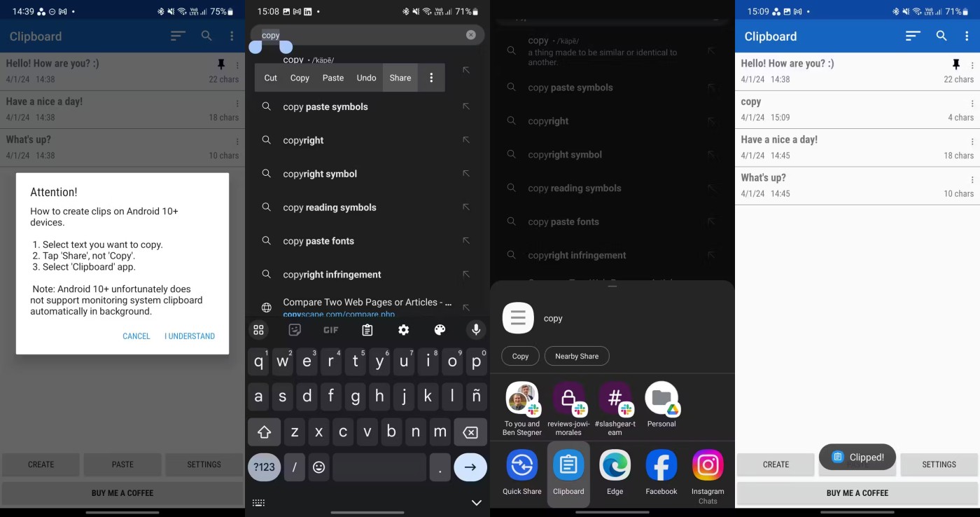Collapse keyboard with down chevron
This screenshot has height=517, width=980.
point(476,502)
